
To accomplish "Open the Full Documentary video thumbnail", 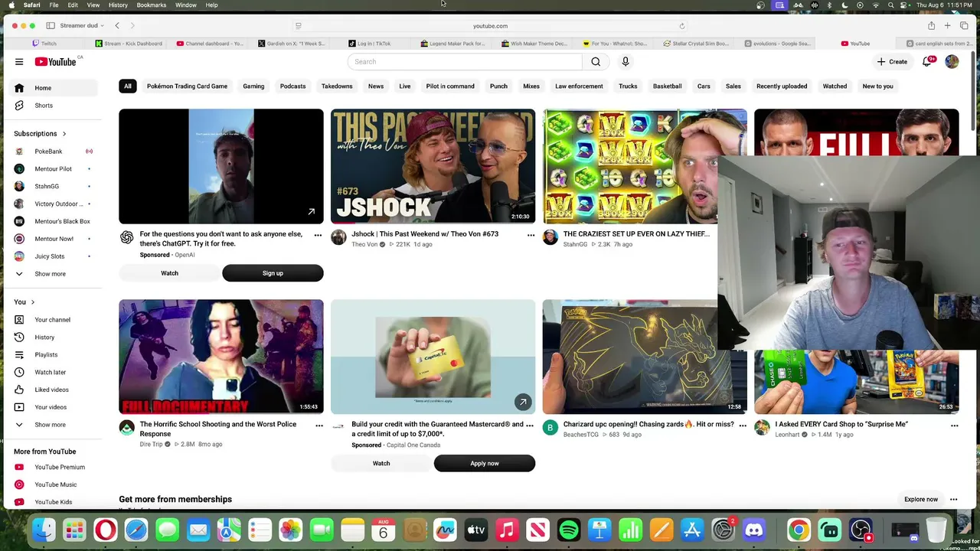I will (221, 357).
